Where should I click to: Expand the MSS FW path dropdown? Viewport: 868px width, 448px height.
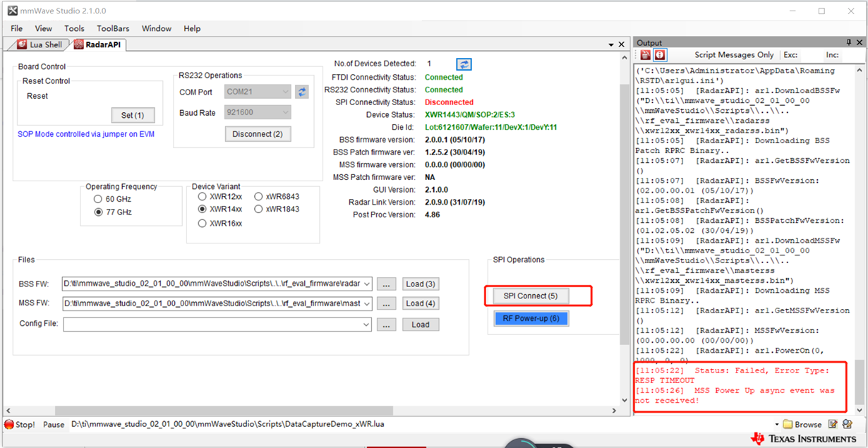point(366,303)
